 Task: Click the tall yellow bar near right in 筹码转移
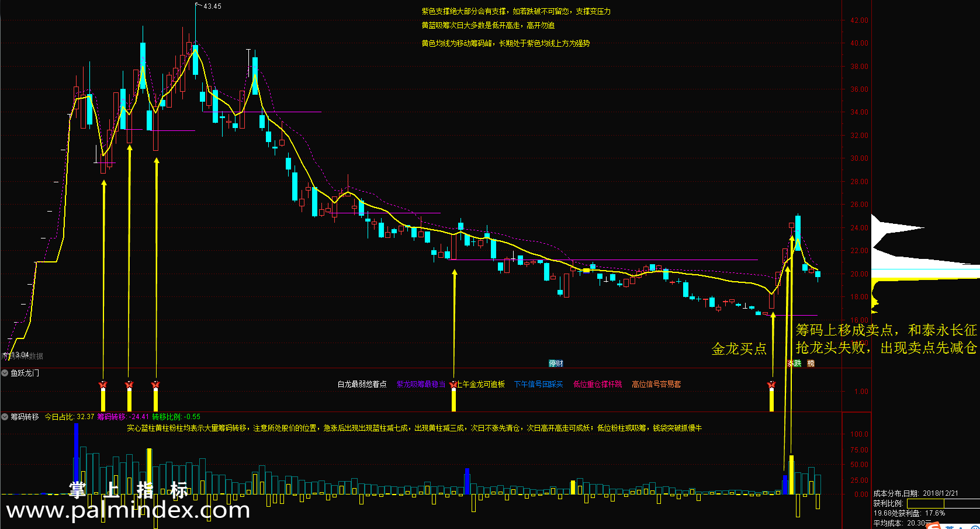tap(791, 475)
